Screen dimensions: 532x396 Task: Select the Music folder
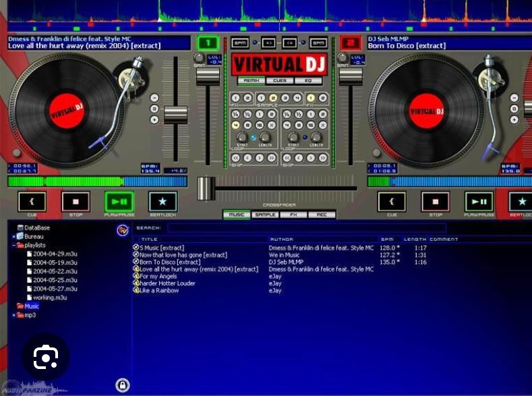(x=32, y=306)
